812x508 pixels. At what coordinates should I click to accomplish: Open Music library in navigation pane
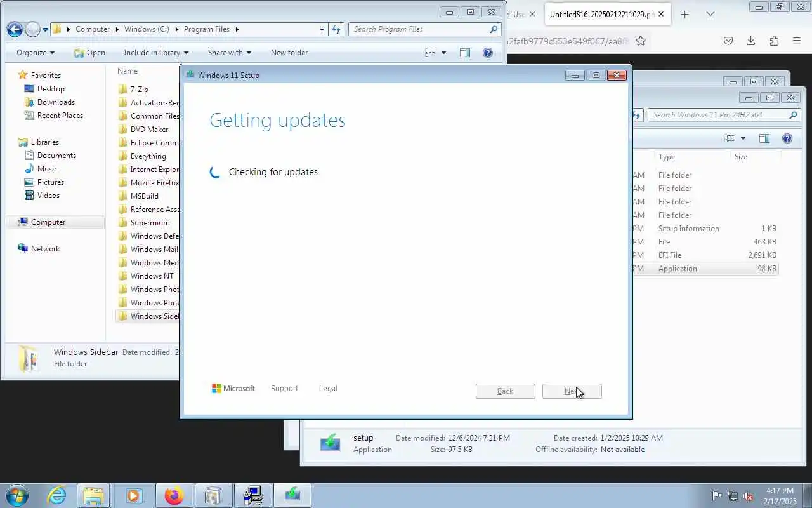click(x=48, y=169)
